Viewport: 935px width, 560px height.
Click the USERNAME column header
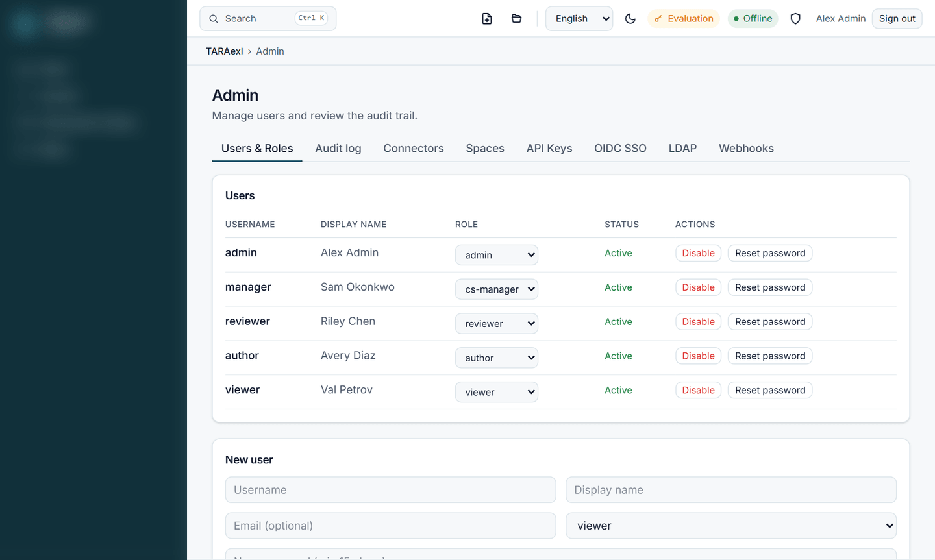pyautogui.click(x=250, y=225)
